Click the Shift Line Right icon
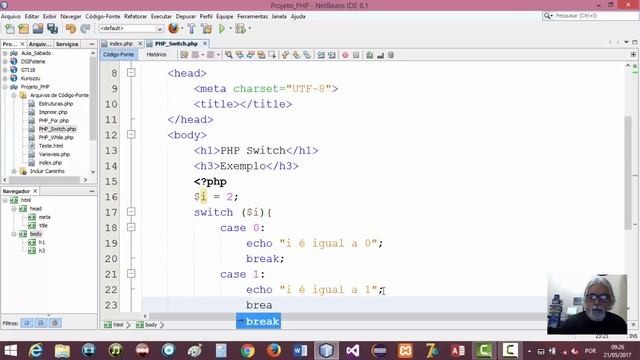Viewport: 640px width, 360px height. [331, 55]
